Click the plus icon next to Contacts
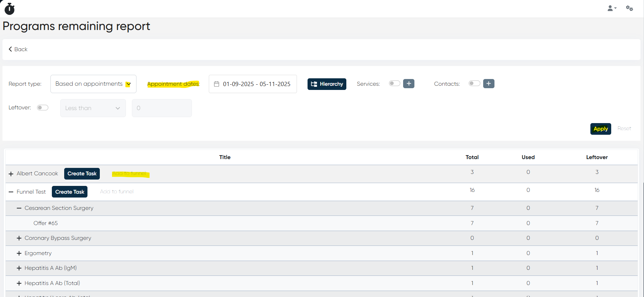This screenshot has width=644, height=297. coord(488,84)
